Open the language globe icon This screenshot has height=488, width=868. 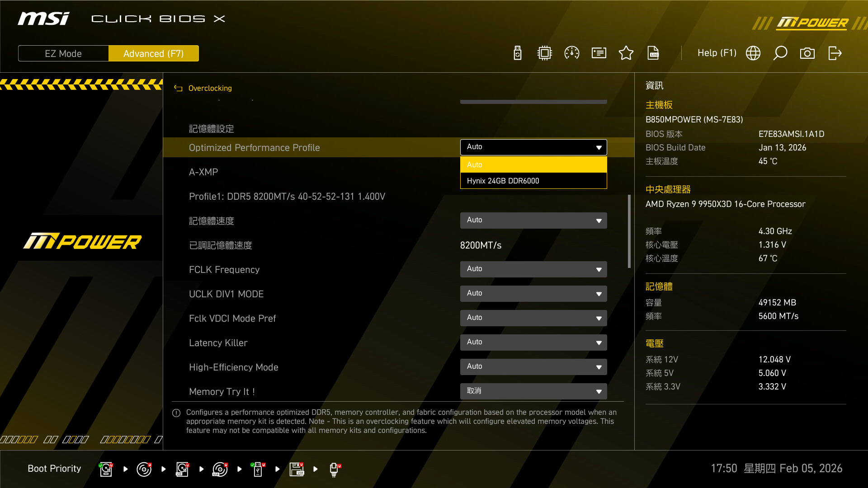[x=753, y=53]
